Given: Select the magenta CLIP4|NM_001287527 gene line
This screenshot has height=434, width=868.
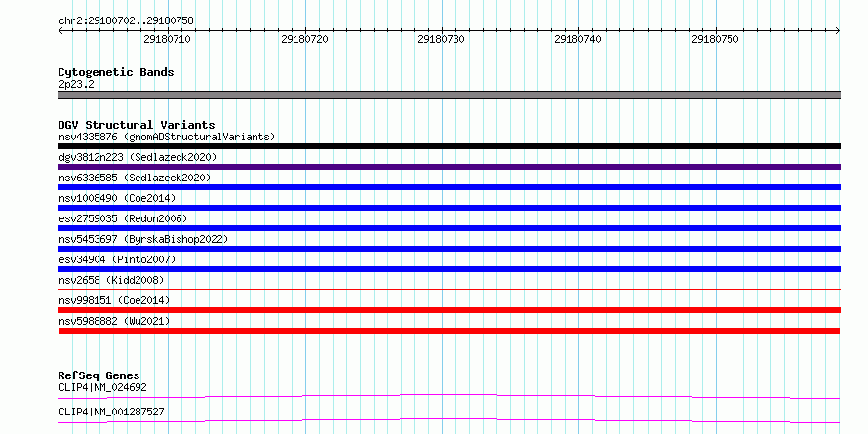Looking at the screenshot, I should coord(449,420).
